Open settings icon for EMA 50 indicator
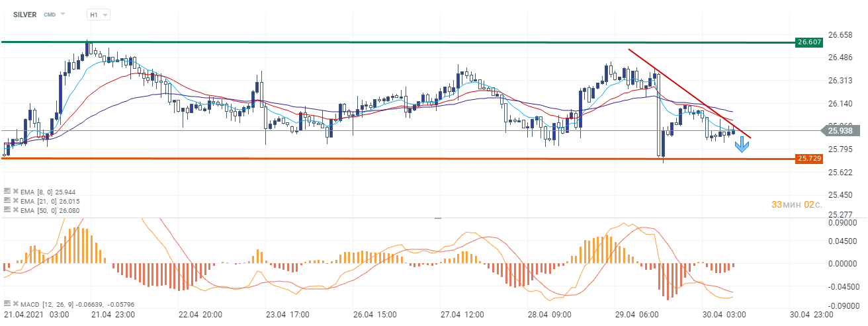This screenshot has width=868, height=326. click(x=7, y=209)
